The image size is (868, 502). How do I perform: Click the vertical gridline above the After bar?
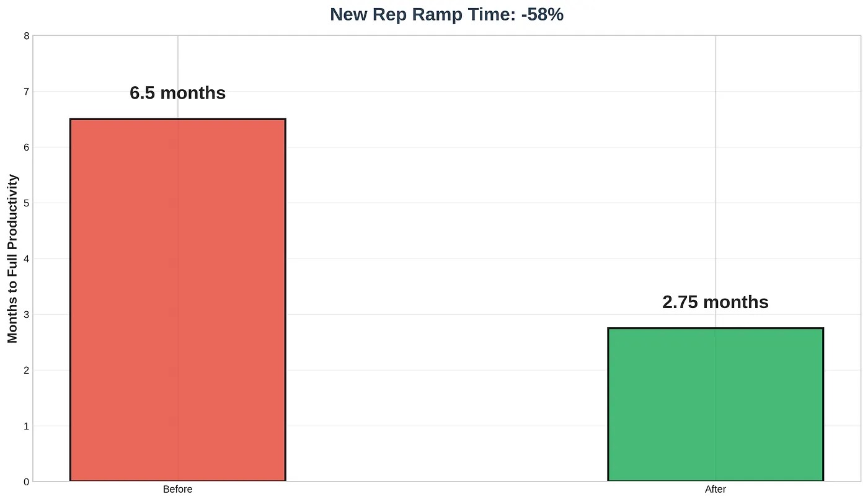point(715,186)
